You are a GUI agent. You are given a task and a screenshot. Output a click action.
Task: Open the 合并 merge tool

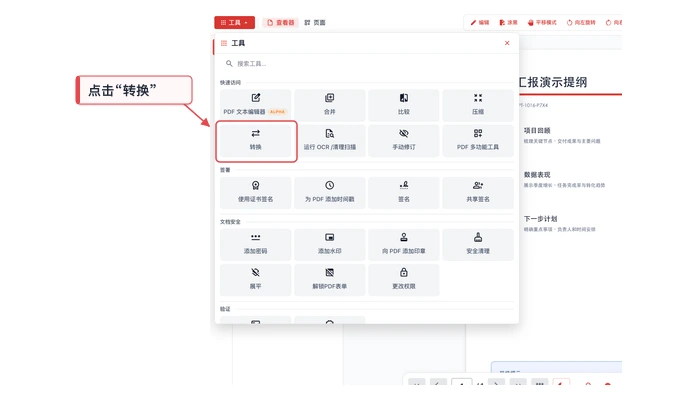pyautogui.click(x=329, y=105)
